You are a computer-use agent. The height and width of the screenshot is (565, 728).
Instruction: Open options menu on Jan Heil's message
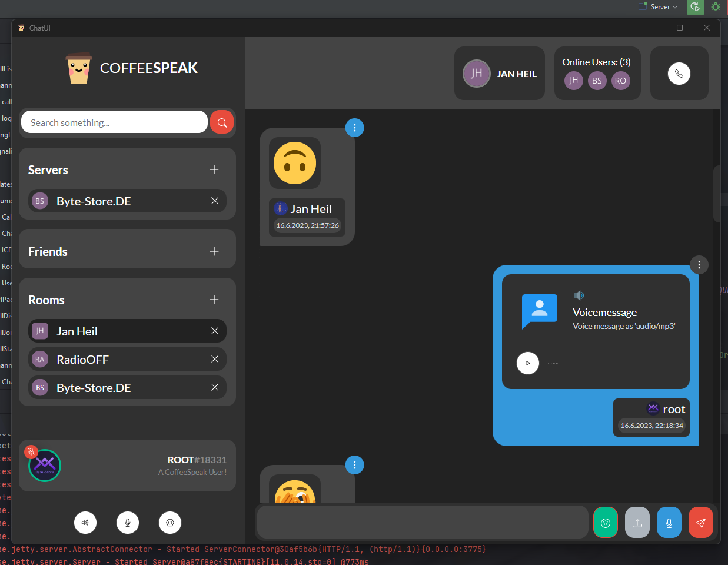pos(354,128)
